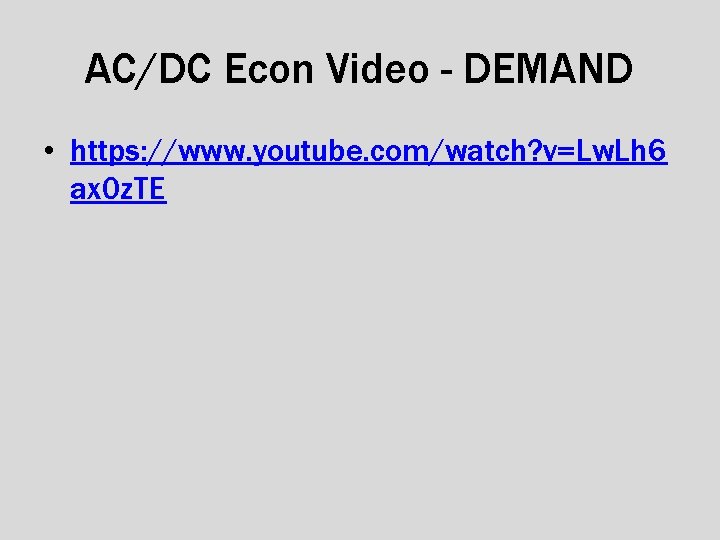Click the wrapped link text "ax0zTE"

click(x=118, y=189)
